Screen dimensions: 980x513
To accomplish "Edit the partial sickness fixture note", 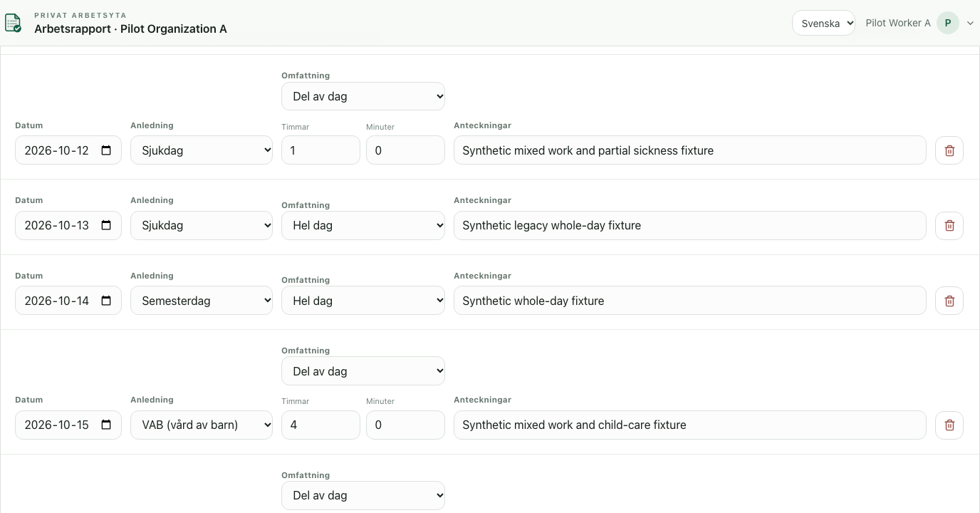I will click(690, 150).
